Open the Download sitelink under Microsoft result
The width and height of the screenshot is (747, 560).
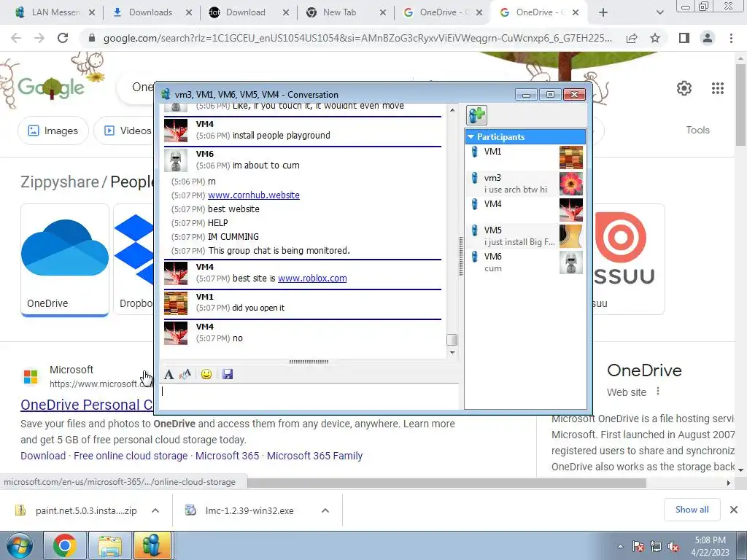pyautogui.click(x=43, y=456)
